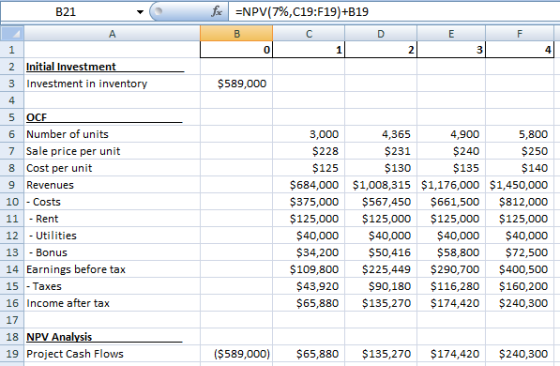
Task: Click the $34,200 bonus cell
Action: pyautogui.click(x=309, y=252)
